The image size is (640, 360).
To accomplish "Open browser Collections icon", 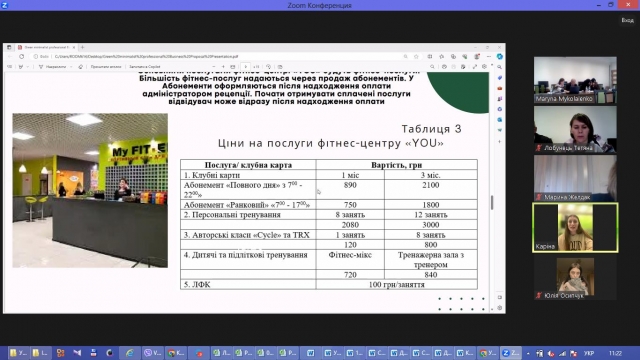I will [453, 57].
